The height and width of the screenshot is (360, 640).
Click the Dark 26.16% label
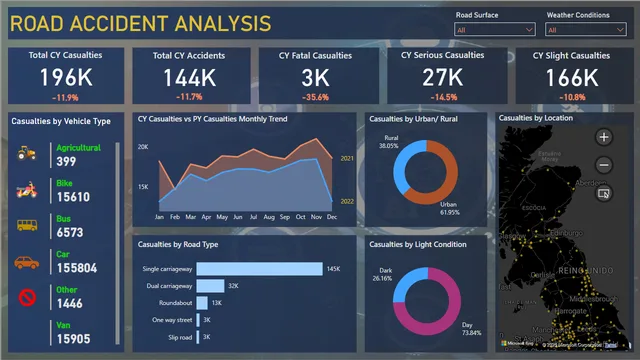coord(382,274)
